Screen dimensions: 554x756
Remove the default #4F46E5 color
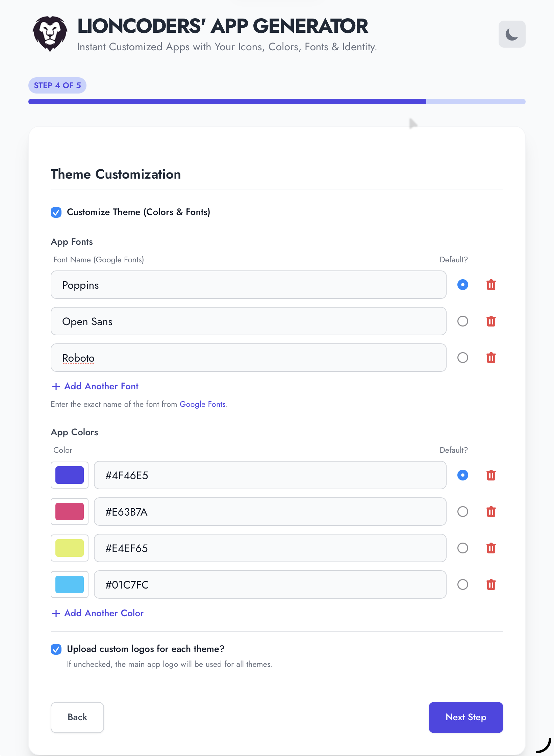coord(491,475)
